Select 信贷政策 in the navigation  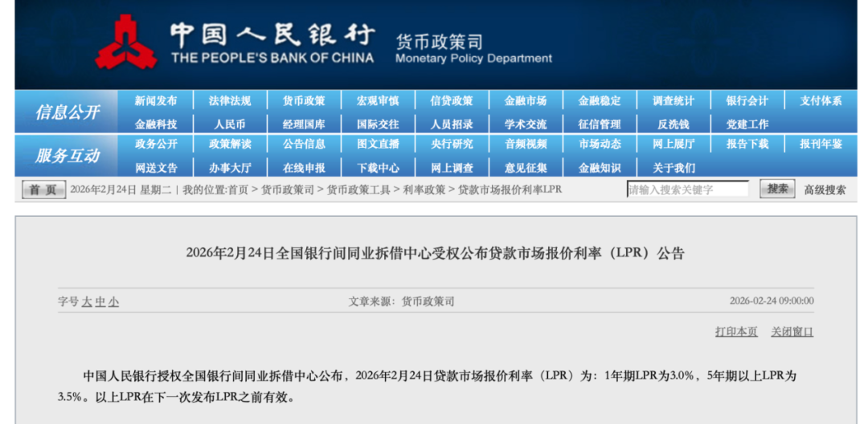pos(452,100)
